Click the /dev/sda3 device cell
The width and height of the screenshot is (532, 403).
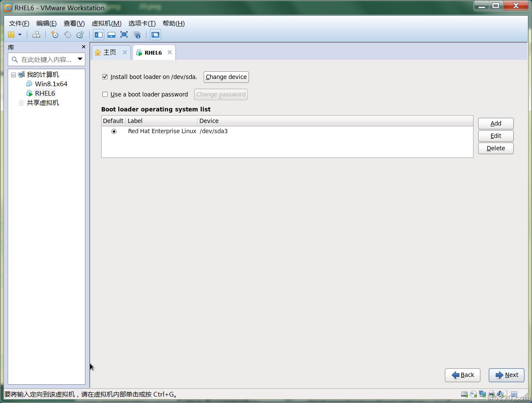213,131
